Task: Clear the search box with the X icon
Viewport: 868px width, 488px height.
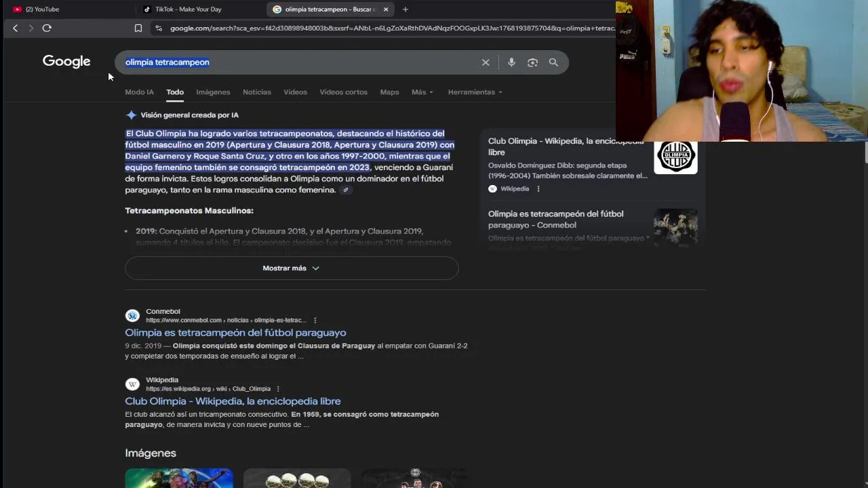Action: pyautogui.click(x=486, y=62)
